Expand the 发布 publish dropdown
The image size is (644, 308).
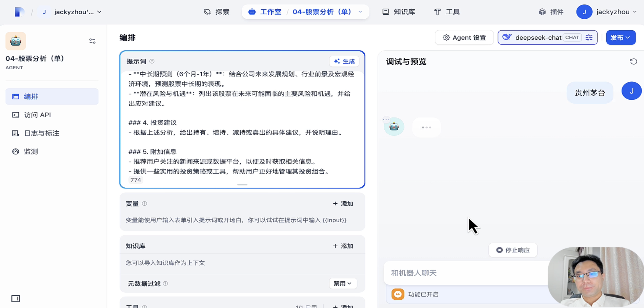(x=621, y=38)
